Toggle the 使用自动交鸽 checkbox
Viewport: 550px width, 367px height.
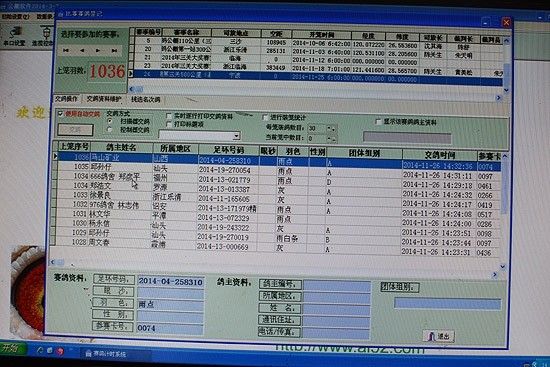point(60,114)
